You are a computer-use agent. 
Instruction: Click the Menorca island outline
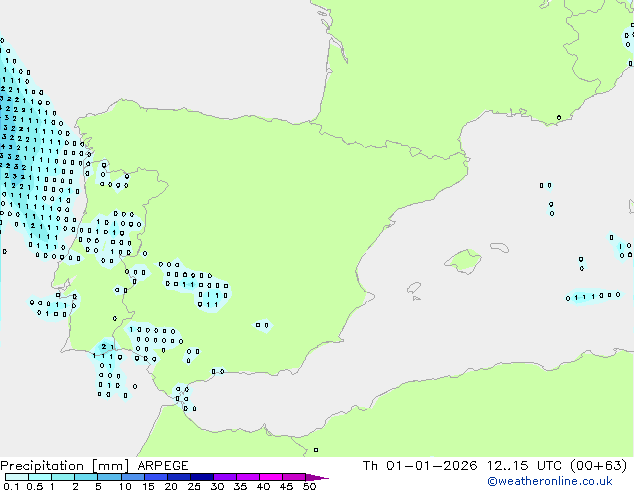pos(499,247)
